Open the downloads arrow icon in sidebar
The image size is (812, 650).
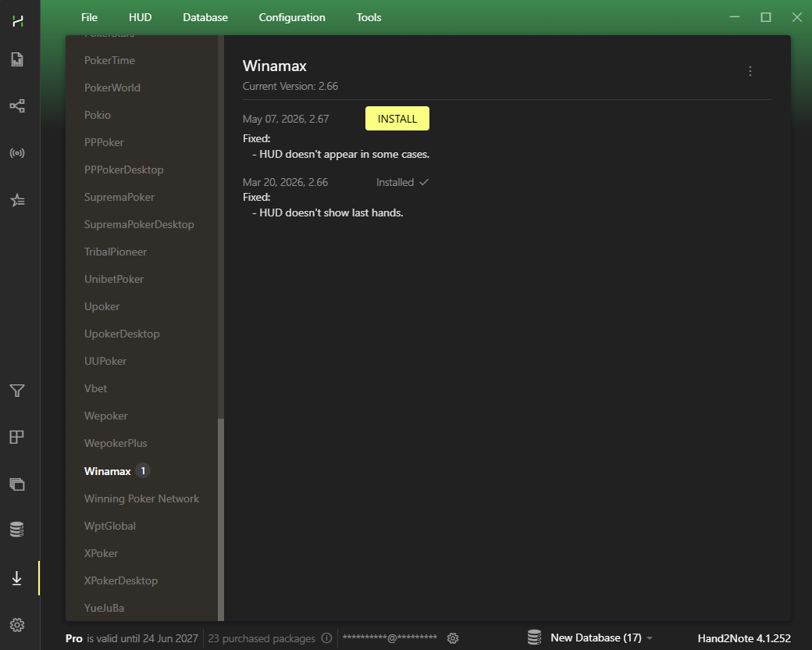pyautogui.click(x=17, y=578)
